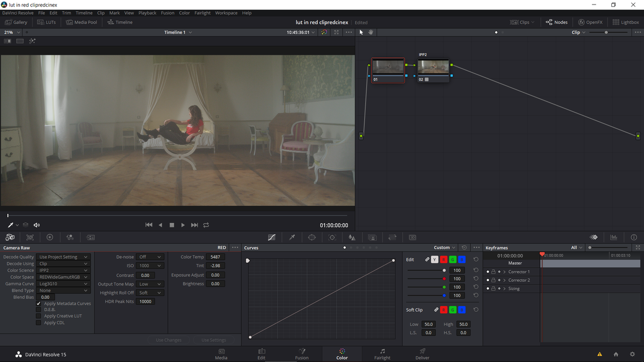Open the Qualifier eyedropper palette
Viewport: 644px width, 362px height.
coord(292,237)
